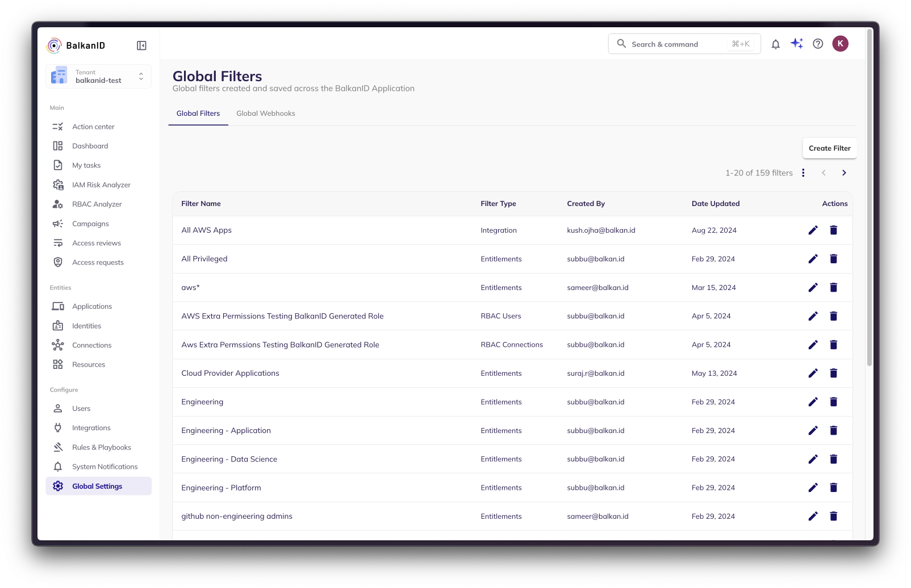Click the page vertical scrollbar

tap(869, 199)
